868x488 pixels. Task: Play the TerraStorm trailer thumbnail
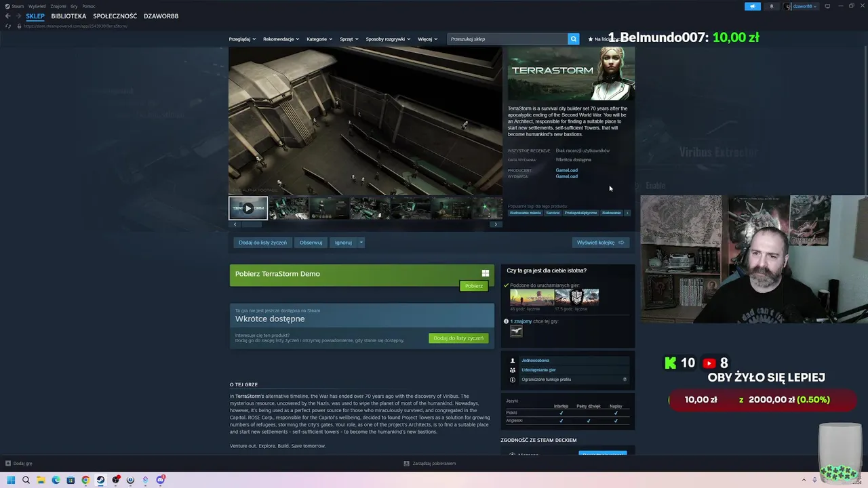coord(248,208)
